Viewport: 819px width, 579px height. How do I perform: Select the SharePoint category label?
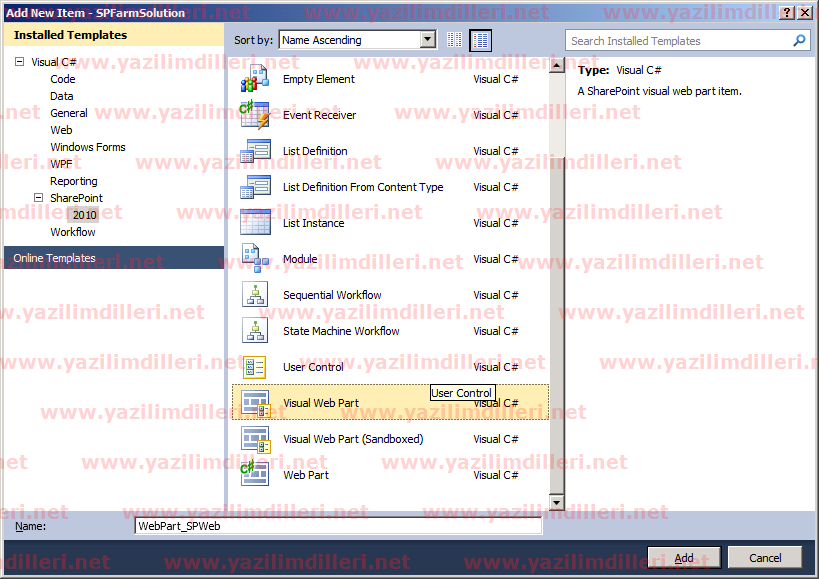(76, 198)
